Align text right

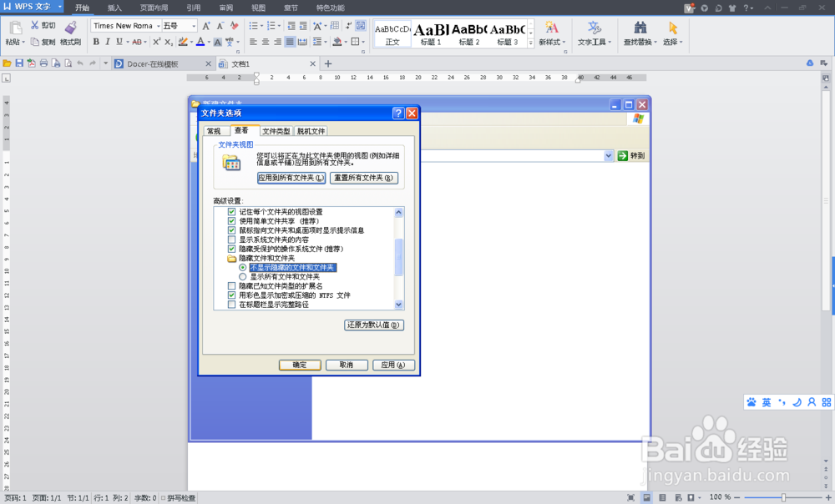277,42
